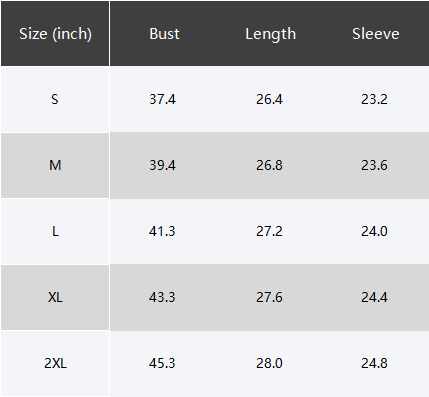Select the Length column header
Screen dimensions: 429x397
pos(271,34)
